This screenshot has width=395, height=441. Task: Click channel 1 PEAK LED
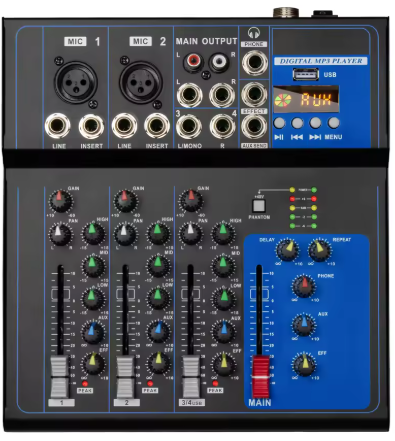click(85, 383)
